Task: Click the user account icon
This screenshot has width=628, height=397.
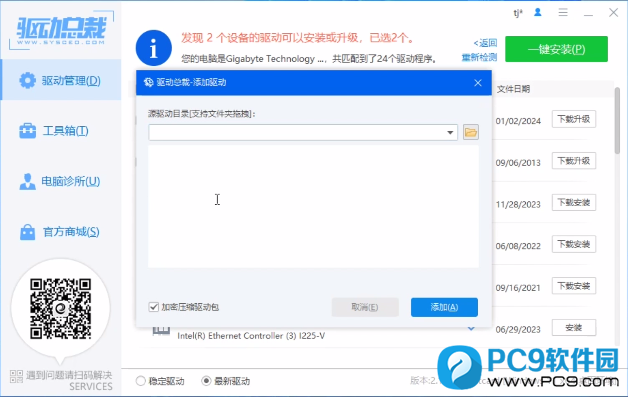Action: click(x=537, y=13)
